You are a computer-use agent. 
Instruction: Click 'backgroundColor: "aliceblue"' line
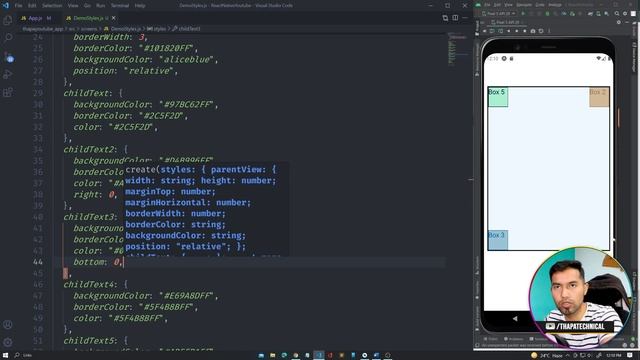pos(146,60)
